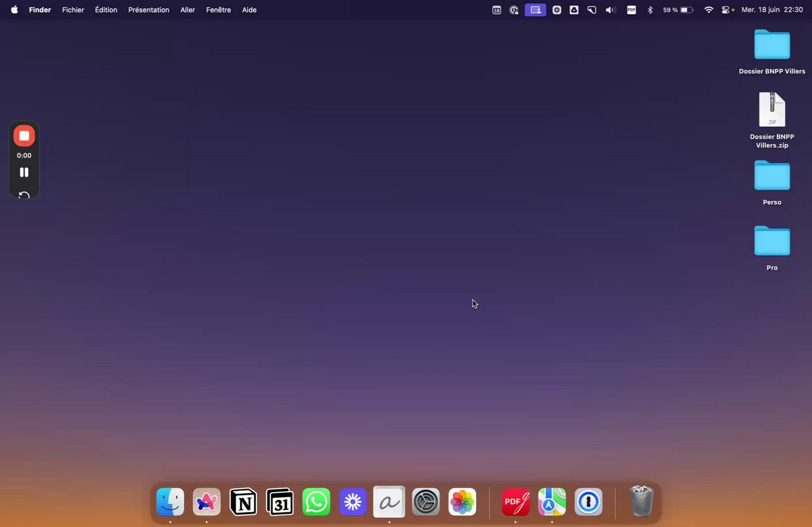Open Notion Calendar (31) in the Dock

click(280, 502)
